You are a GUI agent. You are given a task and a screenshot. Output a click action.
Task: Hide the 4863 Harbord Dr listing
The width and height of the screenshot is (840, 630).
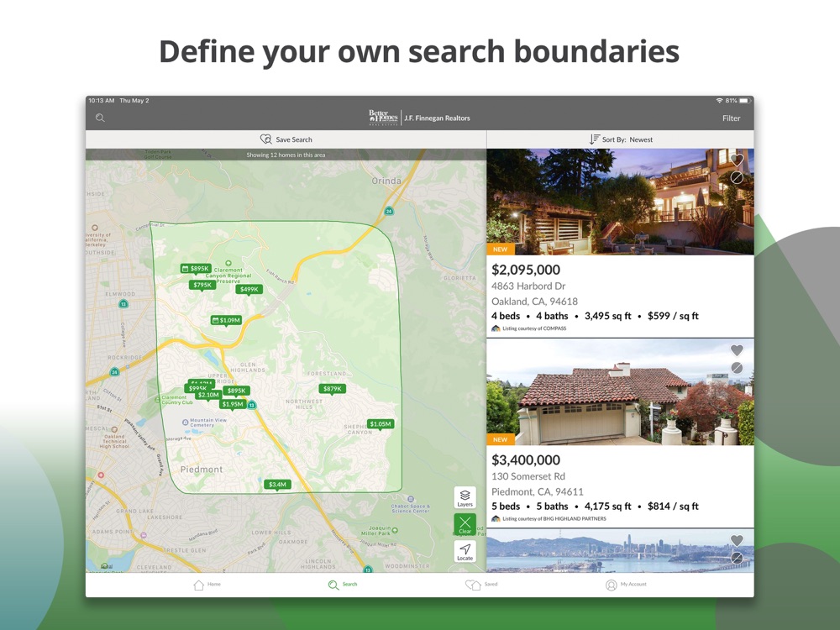point(737,178)
